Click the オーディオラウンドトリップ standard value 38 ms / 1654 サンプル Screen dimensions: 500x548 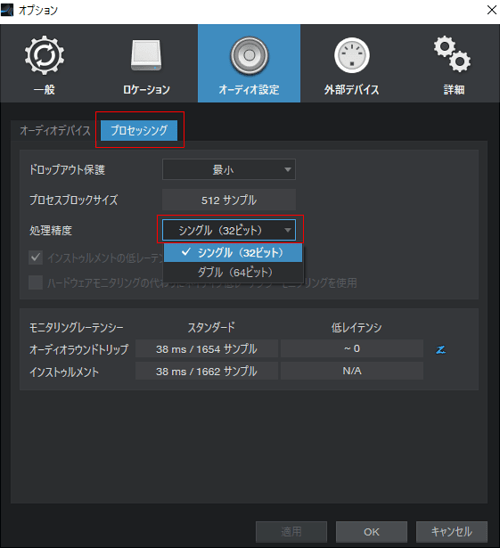(x=206, y=349)
